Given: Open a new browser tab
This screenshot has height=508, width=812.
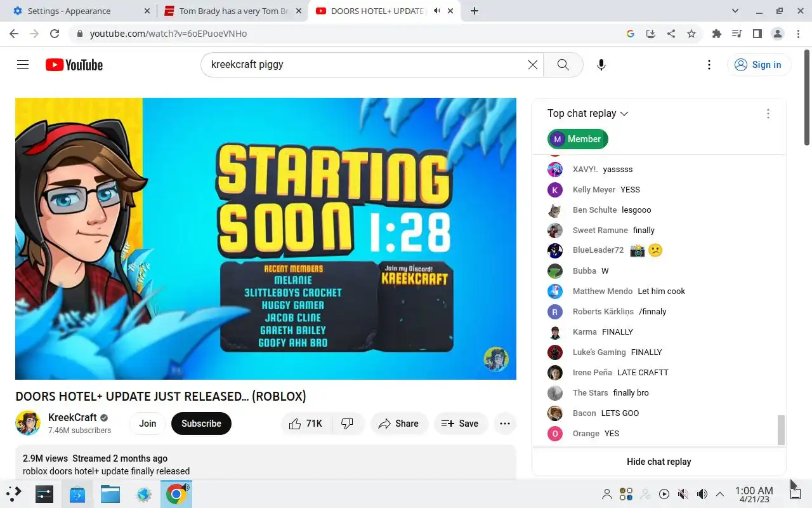Looking at the screenshot, I should (475, 11).
